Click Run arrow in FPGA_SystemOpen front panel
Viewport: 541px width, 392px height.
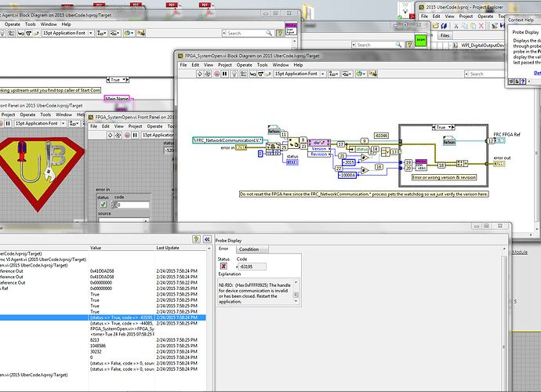(110, 136)
